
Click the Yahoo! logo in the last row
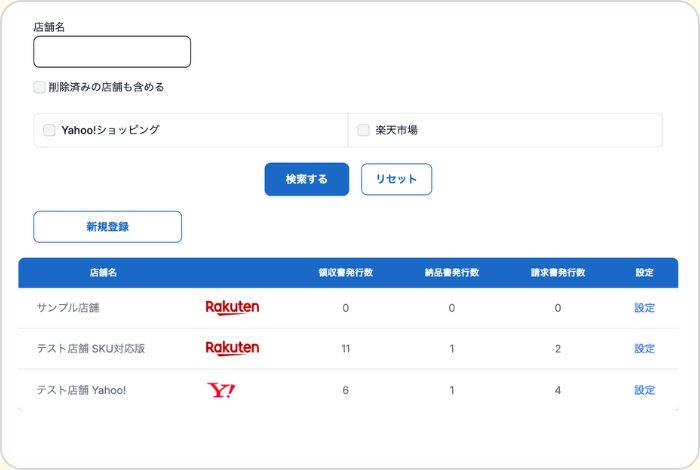coord(221,390)
